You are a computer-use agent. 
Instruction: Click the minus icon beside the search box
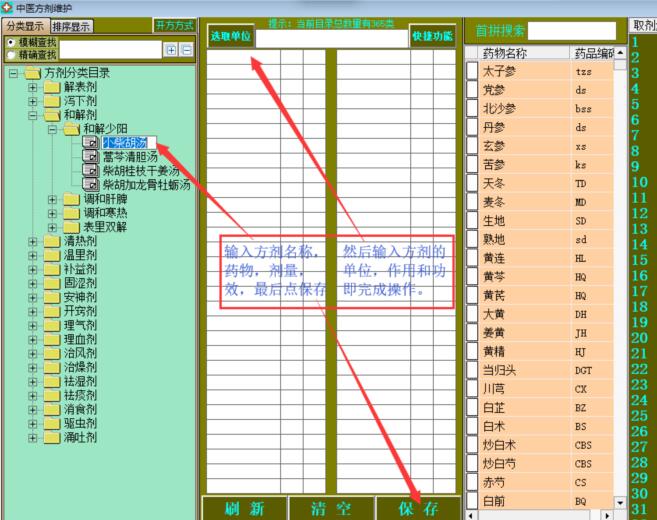point(184,49)
